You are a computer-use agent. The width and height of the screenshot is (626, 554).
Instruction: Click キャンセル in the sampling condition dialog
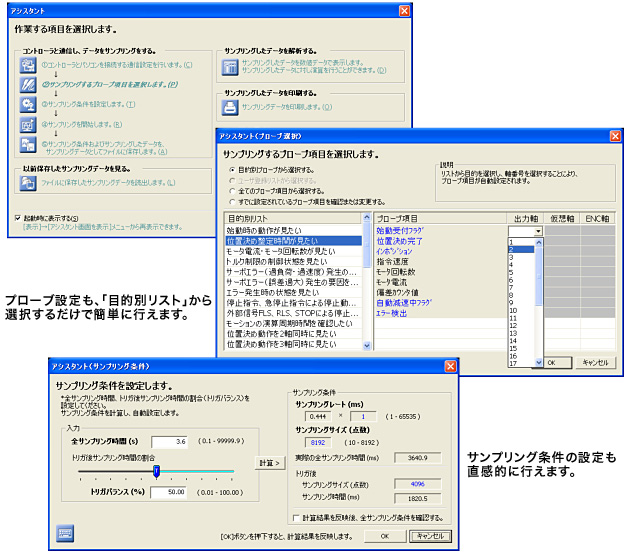coord(431,536)
